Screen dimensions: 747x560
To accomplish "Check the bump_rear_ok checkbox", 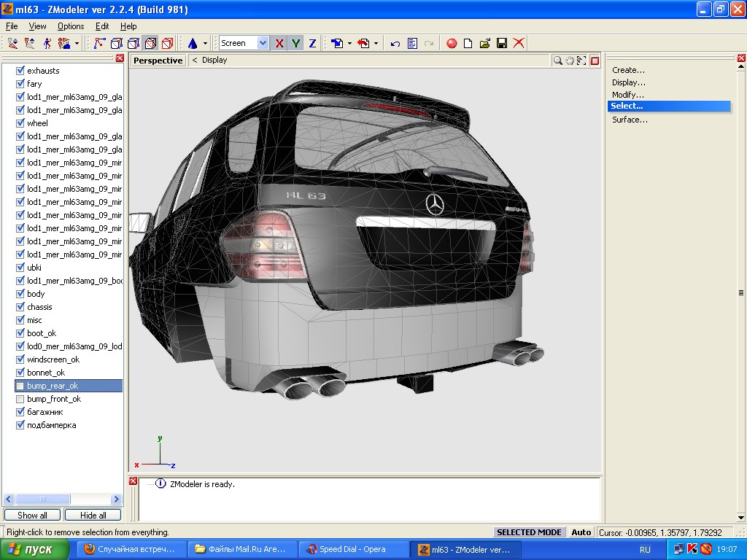I will tap(20, 386).
